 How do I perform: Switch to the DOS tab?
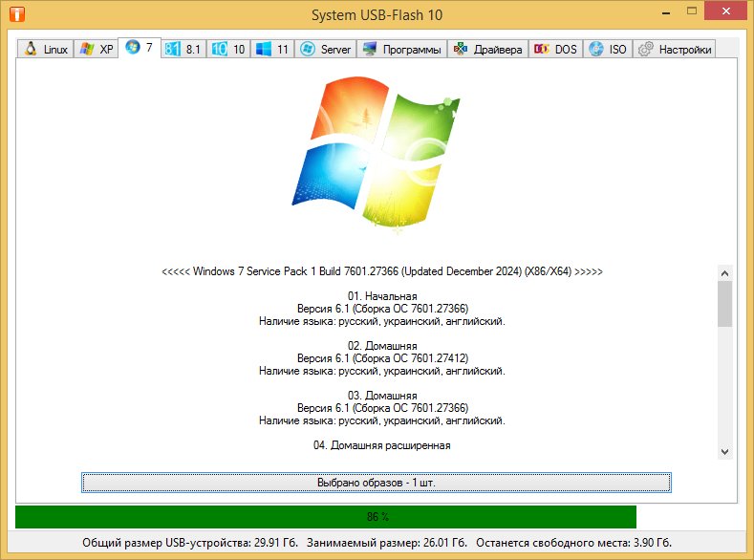tap(555, 50)
